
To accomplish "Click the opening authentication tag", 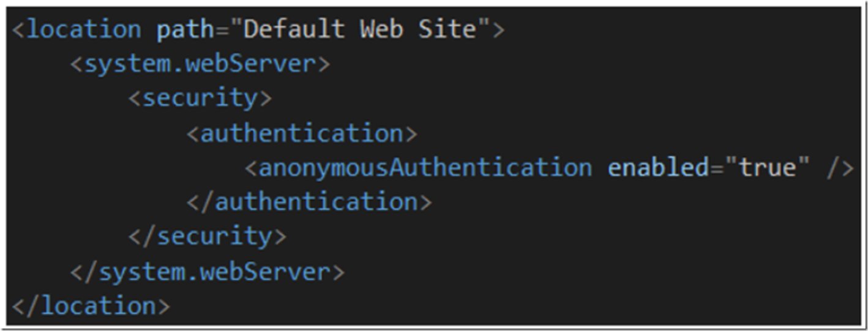I will (302, 133).
